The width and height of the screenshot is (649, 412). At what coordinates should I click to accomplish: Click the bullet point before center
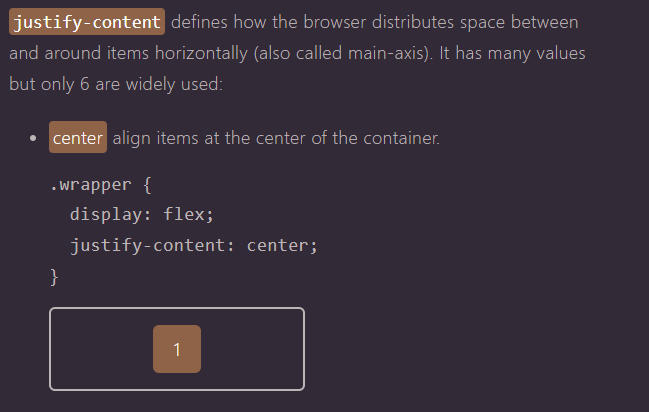(33, 138)
